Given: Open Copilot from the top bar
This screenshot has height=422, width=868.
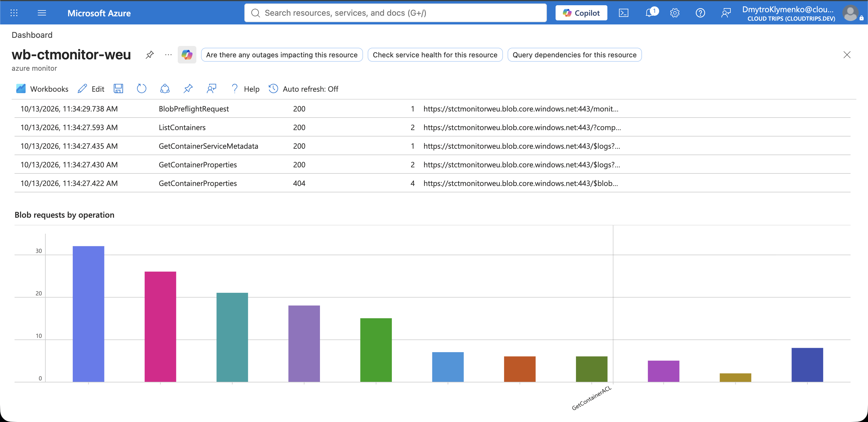Looking at the screenshot, I should tap(581, 13).
